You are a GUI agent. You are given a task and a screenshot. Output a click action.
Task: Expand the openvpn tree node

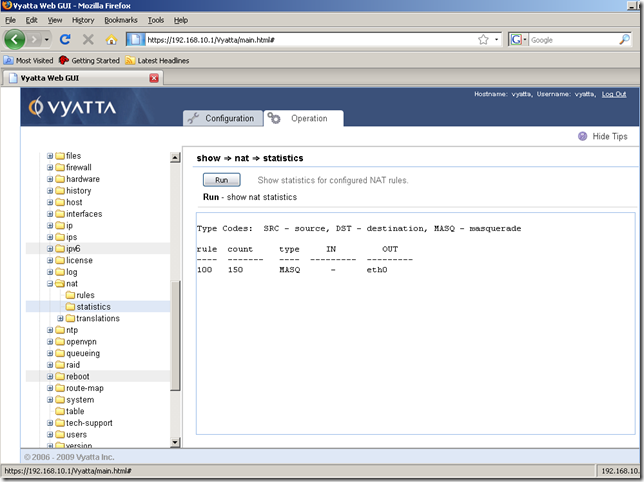point(50,342)
